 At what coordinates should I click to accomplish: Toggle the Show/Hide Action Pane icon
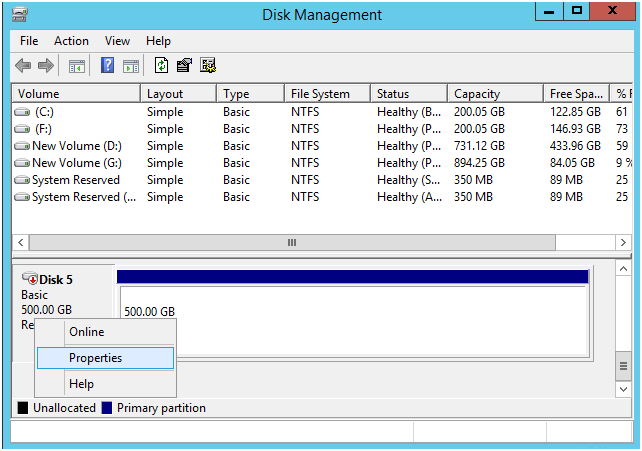[131, 66]
